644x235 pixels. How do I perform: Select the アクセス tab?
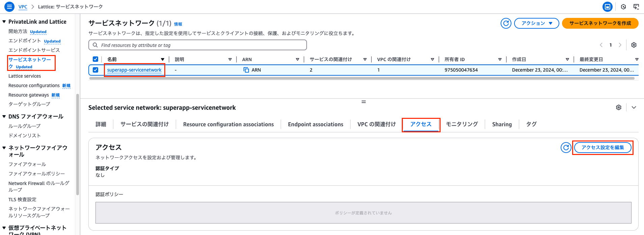[x=421, y=124]
